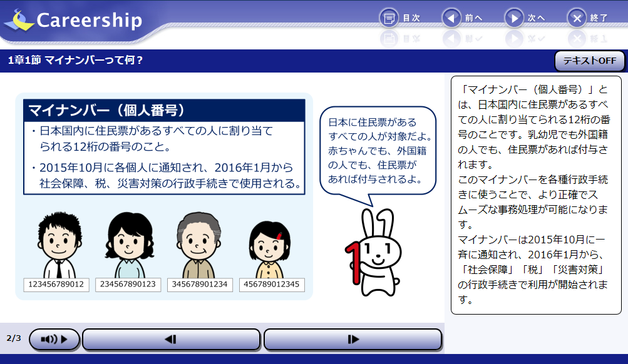Image resolution: width=628 pixels, height=364 pixels.
Task: Click the number 345678901234
Action: coord(200,285)
